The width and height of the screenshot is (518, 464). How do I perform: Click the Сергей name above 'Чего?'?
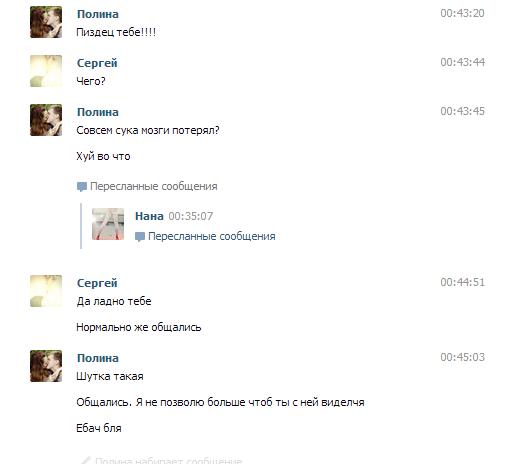click(x=97, y=63)
